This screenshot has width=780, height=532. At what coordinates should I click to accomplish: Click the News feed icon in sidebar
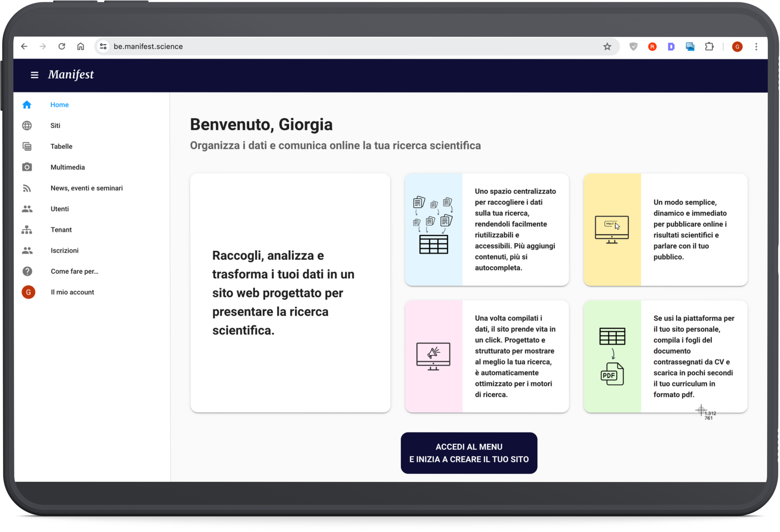(x=27, y=188)
